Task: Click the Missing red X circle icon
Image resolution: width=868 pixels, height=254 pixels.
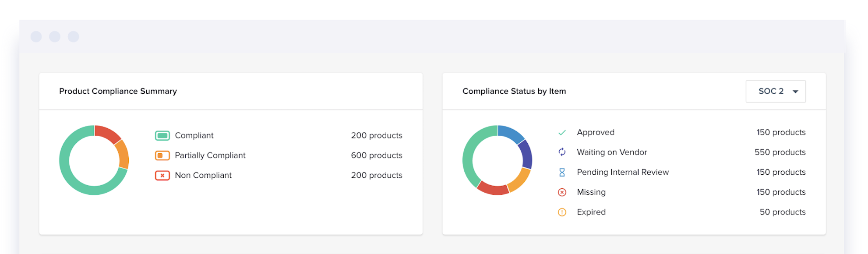Action: 562,192
